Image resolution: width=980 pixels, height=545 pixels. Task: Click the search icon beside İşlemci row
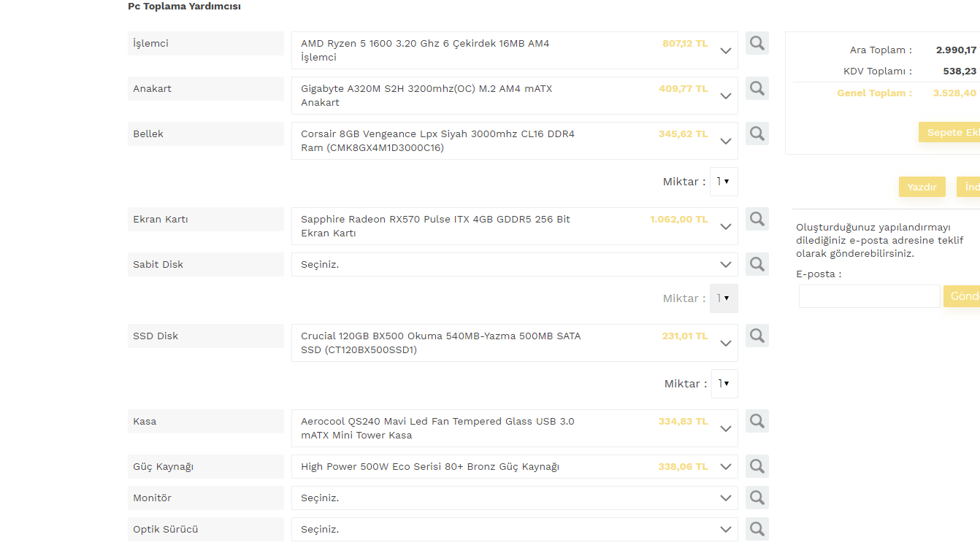coord(757,43)
